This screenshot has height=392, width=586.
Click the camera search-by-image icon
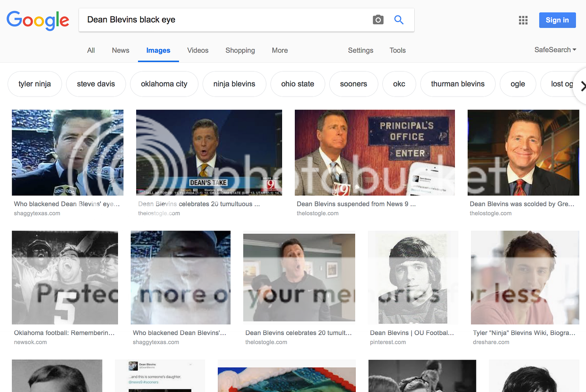[x=378, y=20]
